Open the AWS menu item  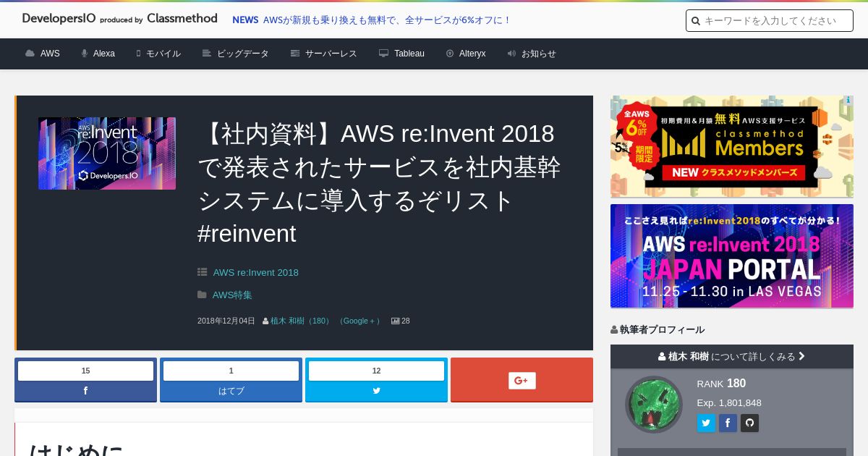43,54
